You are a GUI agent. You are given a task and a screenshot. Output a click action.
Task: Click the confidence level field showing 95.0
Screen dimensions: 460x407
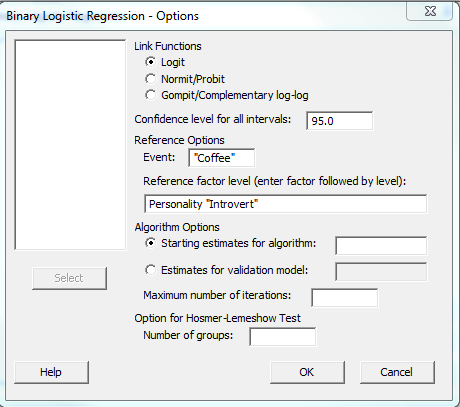(339, 121)
